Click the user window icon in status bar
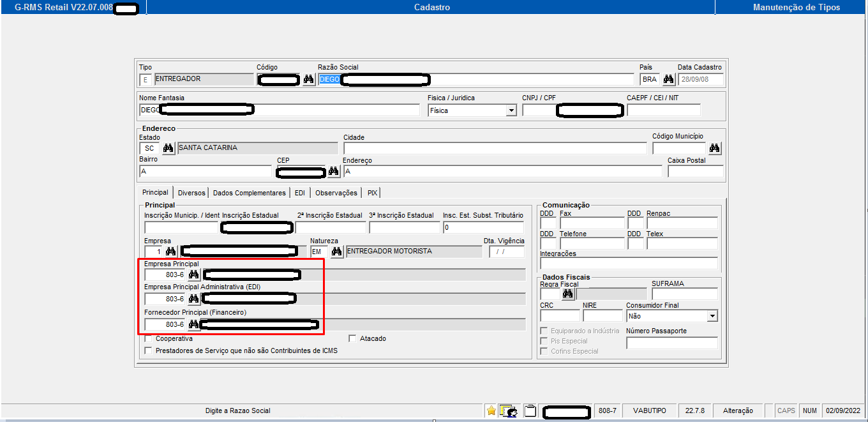 coord(508,411)
